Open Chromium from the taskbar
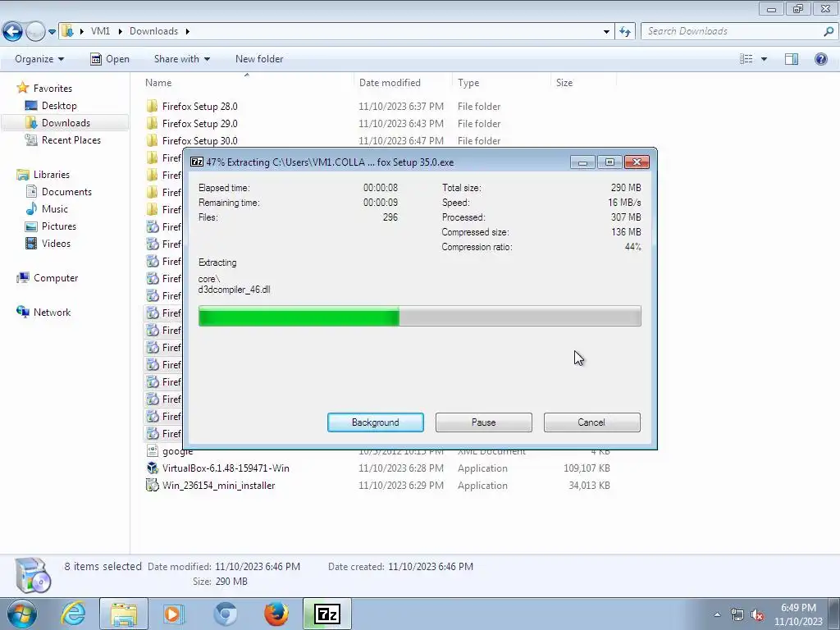 point(225,614)
